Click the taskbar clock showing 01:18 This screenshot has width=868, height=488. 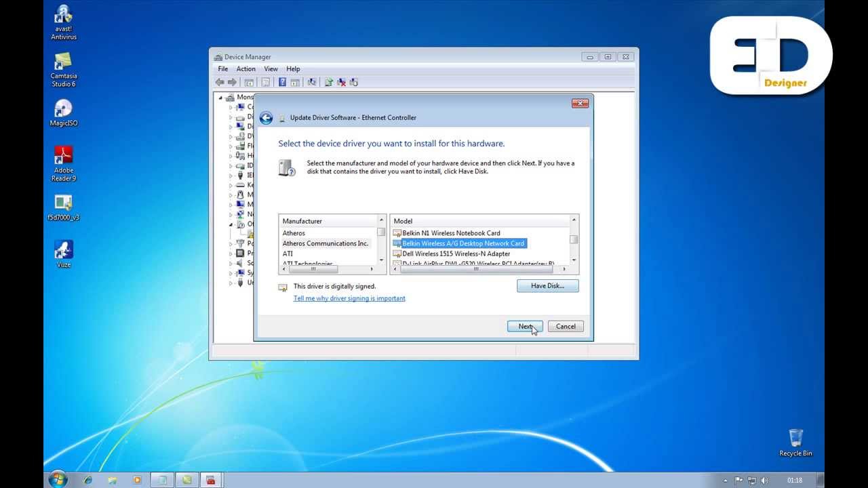click(x=794, y=481)
